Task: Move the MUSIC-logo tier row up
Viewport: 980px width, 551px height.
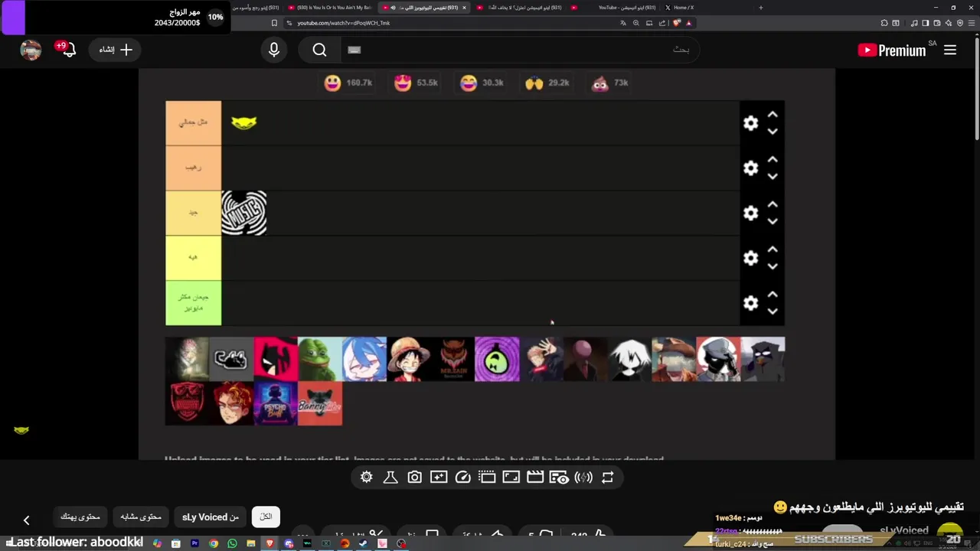Action: (x=773, y=205)
